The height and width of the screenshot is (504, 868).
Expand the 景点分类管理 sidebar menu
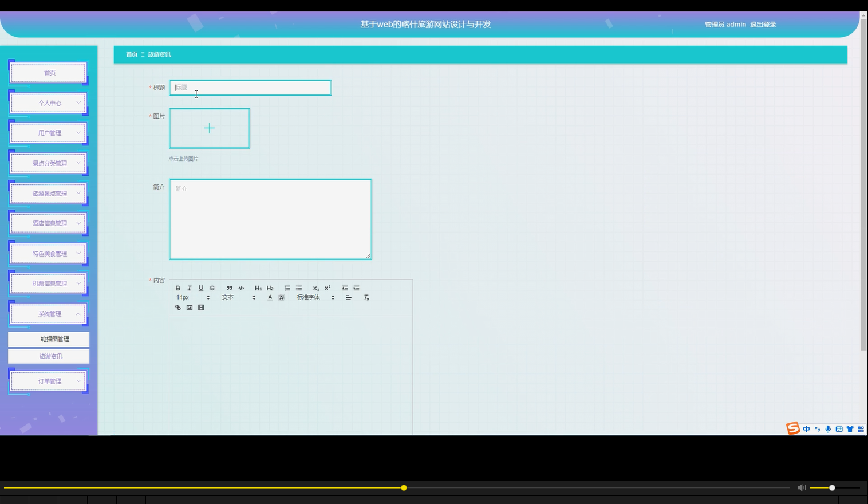(x=49, y=163)
